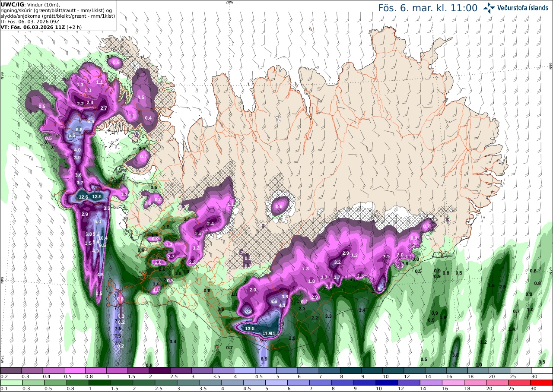
Task: Pick the red 30 swatch in the lower legend row
Action: (542, 383)
